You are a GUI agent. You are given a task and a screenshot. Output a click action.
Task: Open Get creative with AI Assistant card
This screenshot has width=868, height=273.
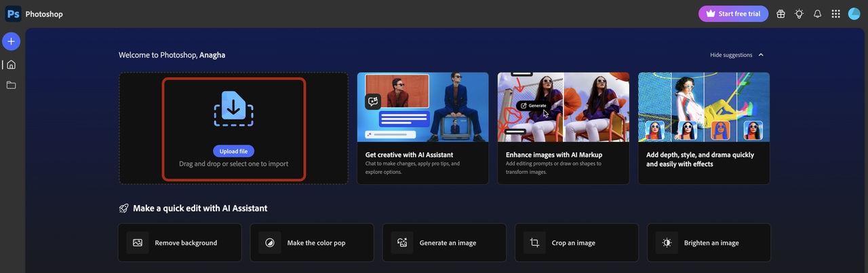point(422,128)
